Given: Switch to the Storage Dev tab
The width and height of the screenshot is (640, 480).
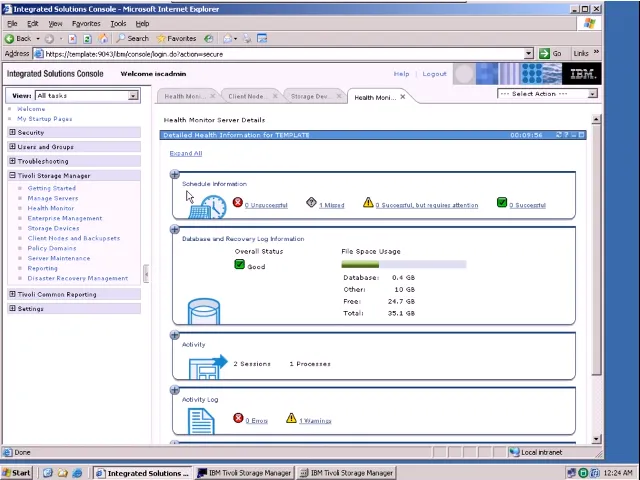Looking at the screenshot, I should pos(311,96).
